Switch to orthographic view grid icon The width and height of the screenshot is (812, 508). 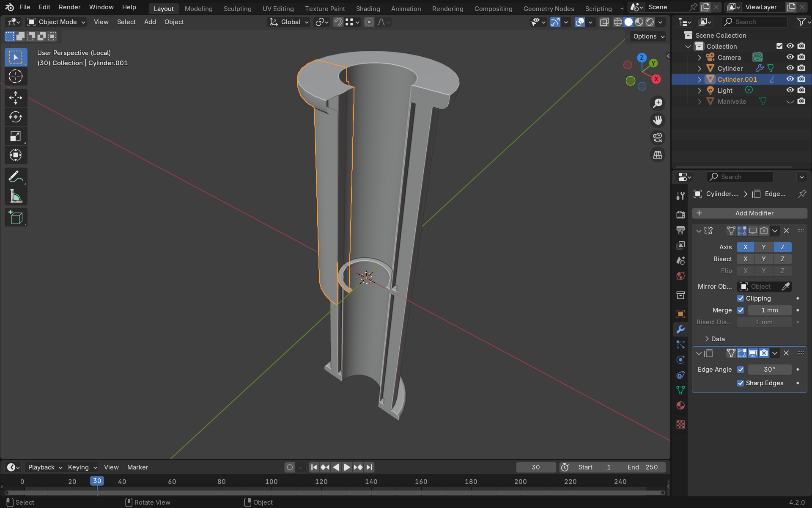point(658,155)
